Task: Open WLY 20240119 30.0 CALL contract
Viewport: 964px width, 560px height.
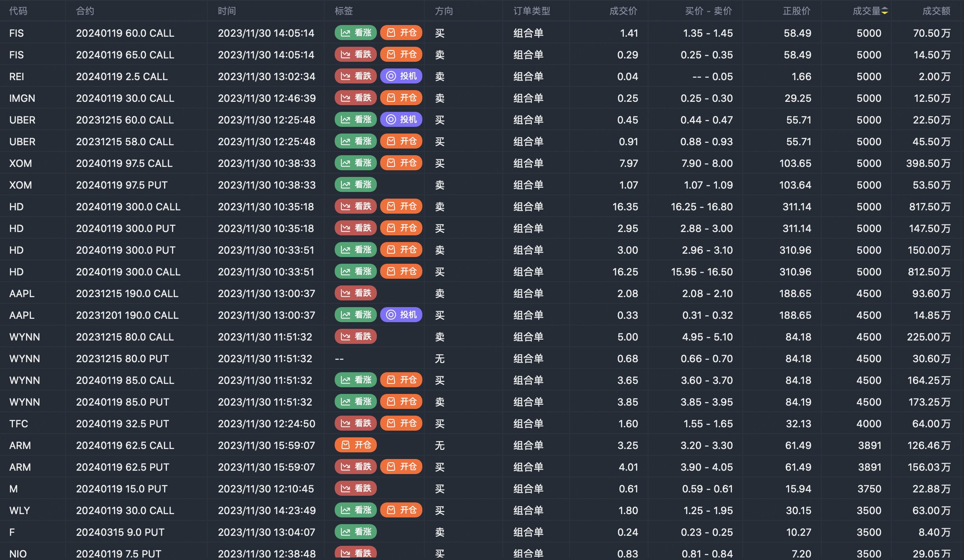Action: click(125, 510)
